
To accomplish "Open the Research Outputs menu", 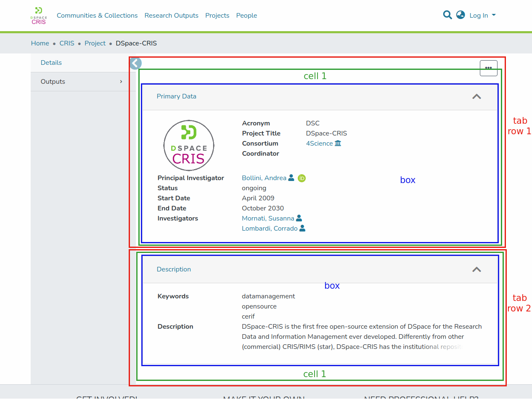I will (171, 16).
